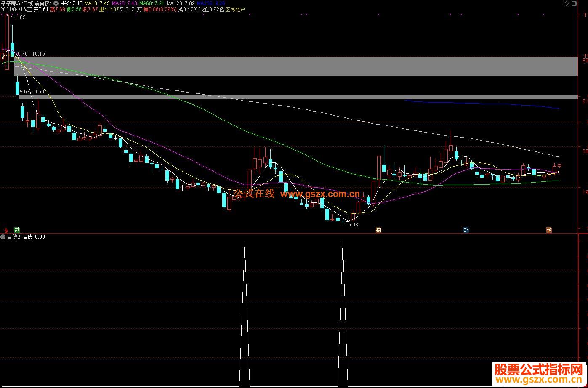Click the MA5: 7.48 label

[x=71, y=3]
